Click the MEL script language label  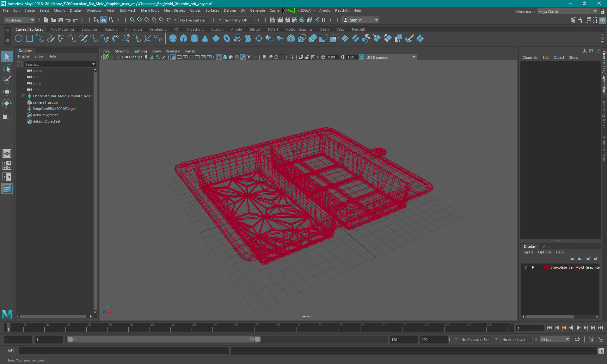pyautogui.click(x=11, y=351)
